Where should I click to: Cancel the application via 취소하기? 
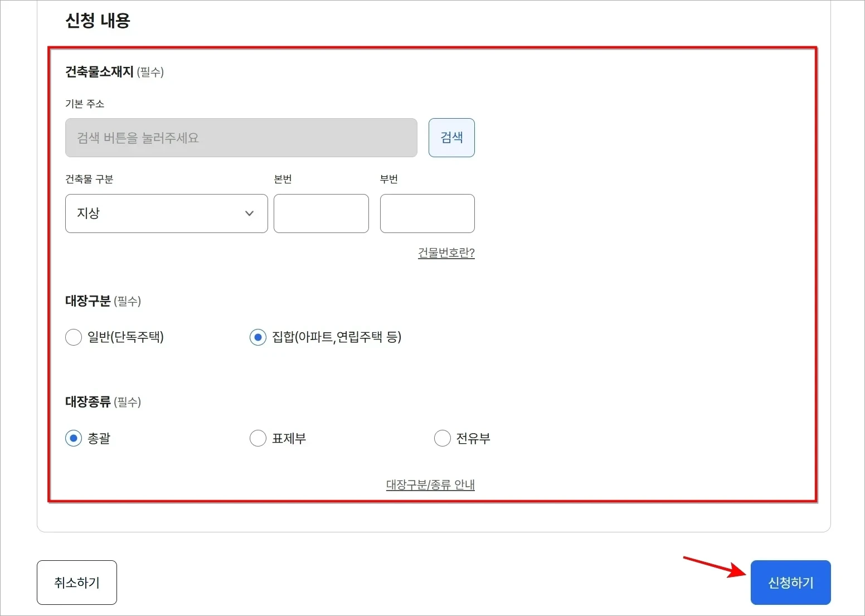[76, 582]
